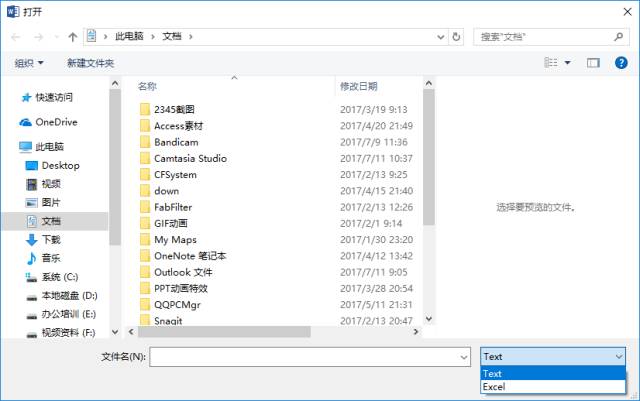640x401 pixels.
Task: Refresh the current folder view
Action: [456, 37]
